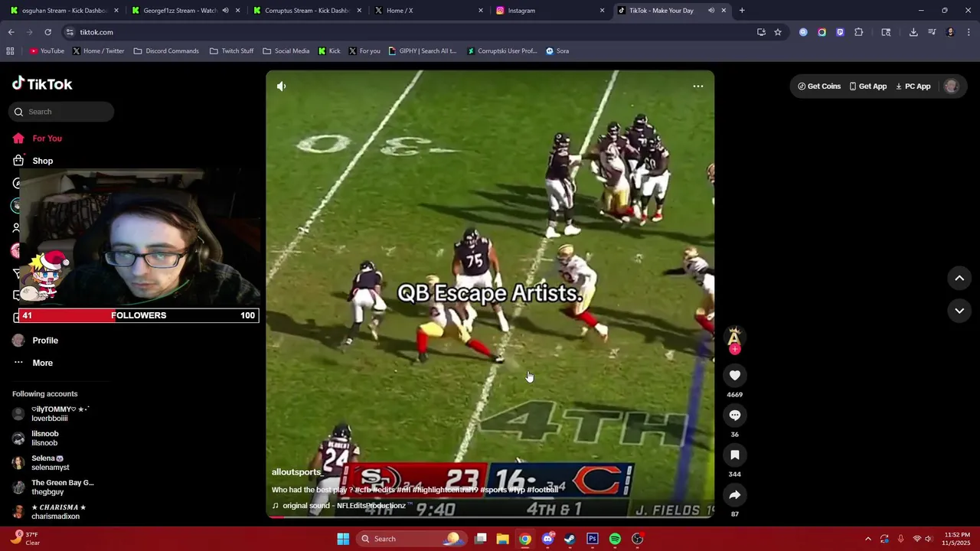980x551 pixels.
Task: Click the Get App button
Action: (868, 86)
